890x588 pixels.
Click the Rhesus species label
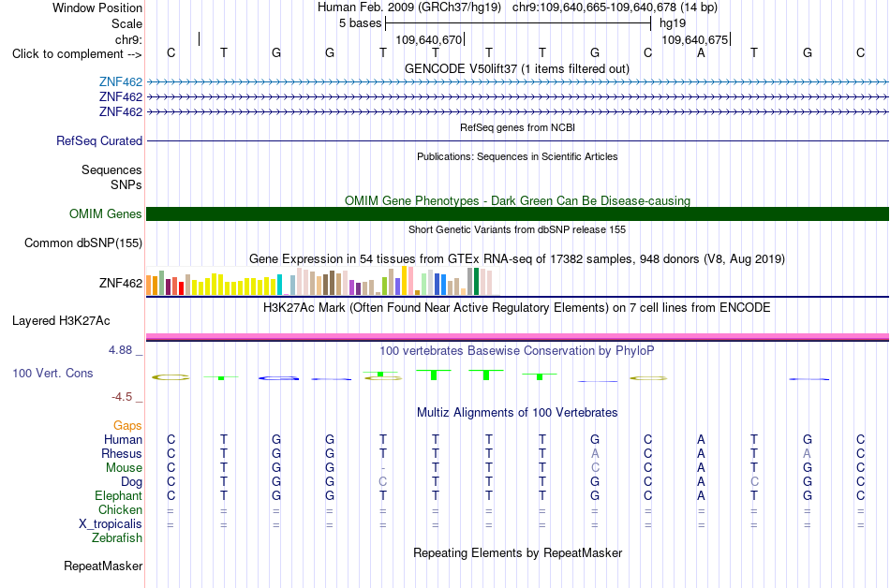[122, 454]
